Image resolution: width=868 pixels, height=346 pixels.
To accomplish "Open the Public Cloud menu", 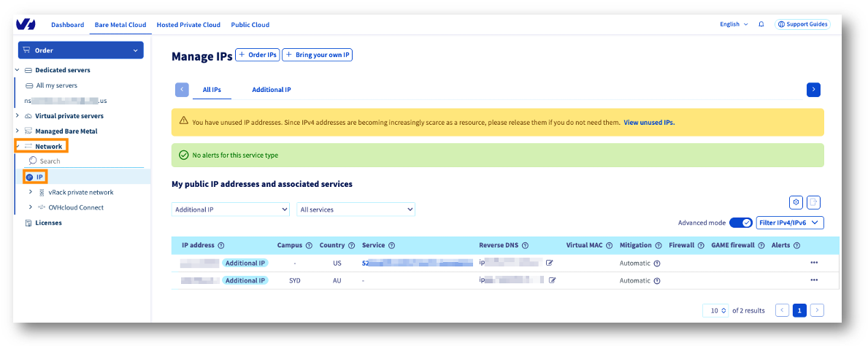I will [x=250, y=25].
